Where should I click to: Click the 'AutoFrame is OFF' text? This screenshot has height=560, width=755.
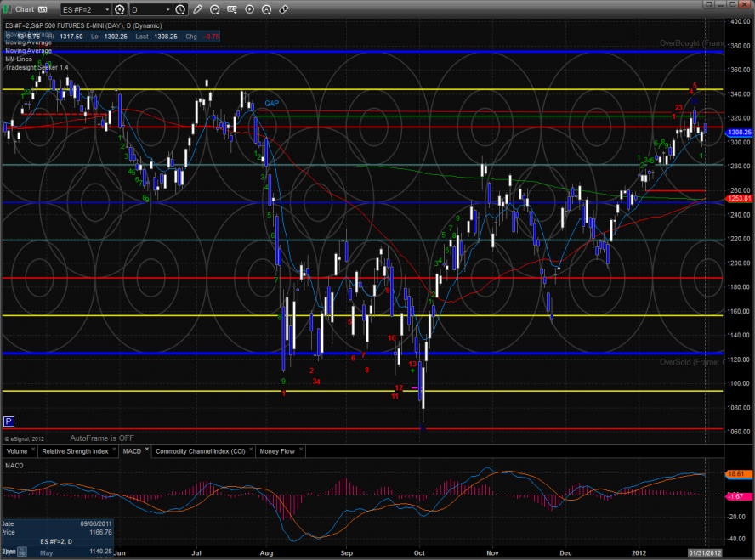click(x=102, y=438)
